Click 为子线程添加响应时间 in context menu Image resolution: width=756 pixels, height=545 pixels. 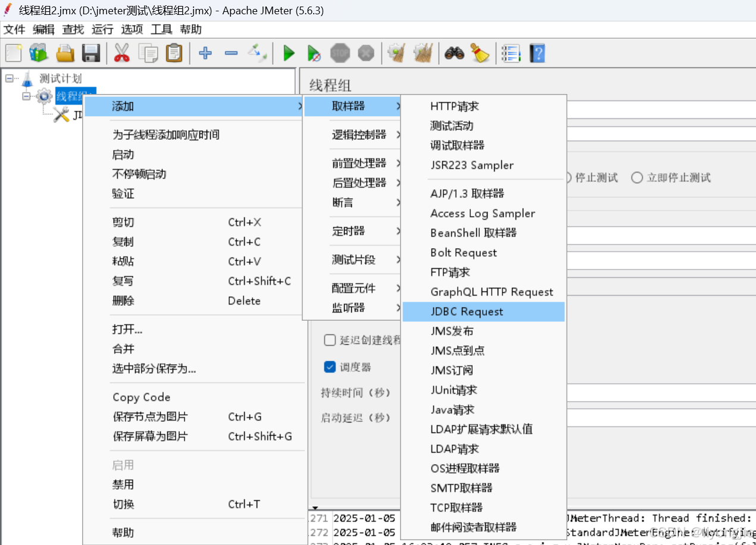pos(194,135)
